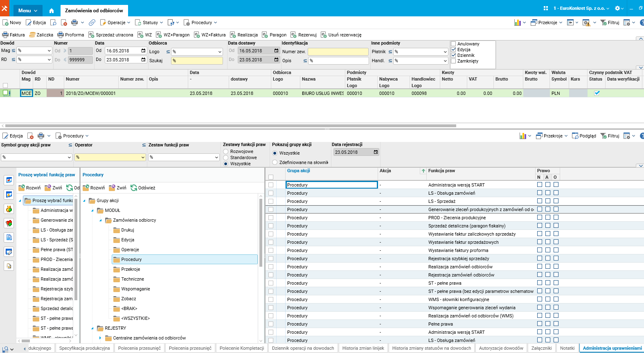The image size is (644, 353).
Task: Click the Usuń rezerwację icon
Action: (324, 35)
